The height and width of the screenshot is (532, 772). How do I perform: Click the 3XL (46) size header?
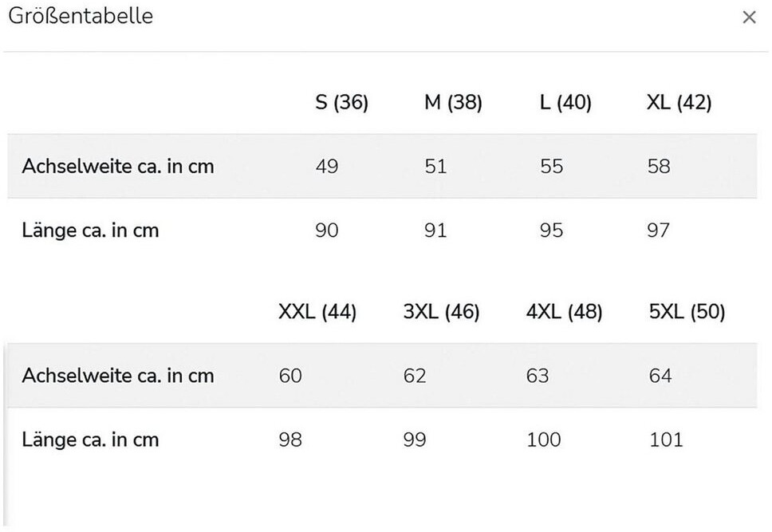click(441, 312)
